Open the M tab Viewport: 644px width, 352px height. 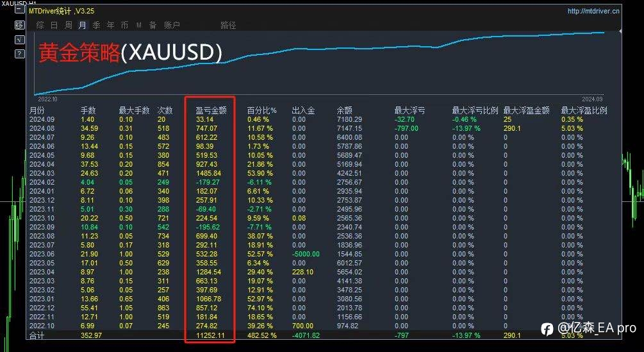click(x=139, y=26)
